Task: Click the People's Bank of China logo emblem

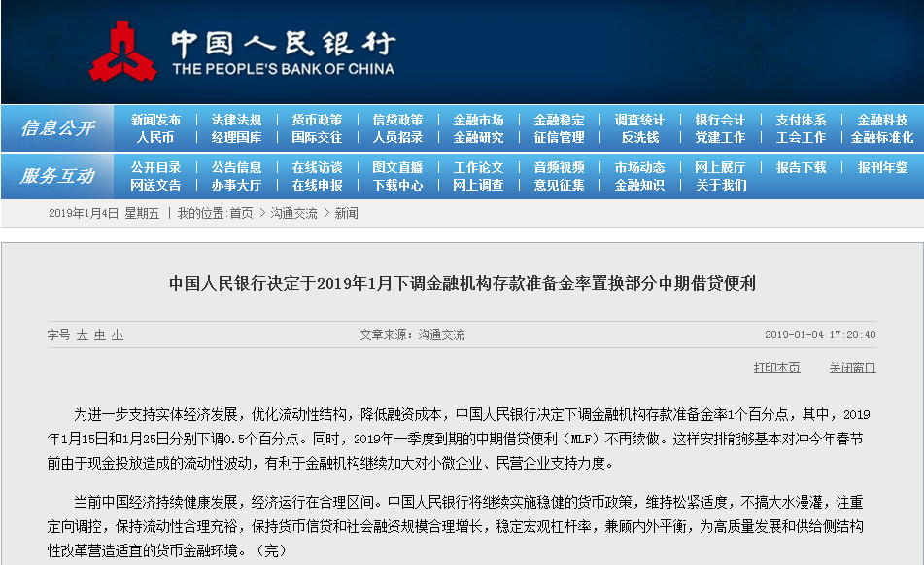Action: (123, 52)
